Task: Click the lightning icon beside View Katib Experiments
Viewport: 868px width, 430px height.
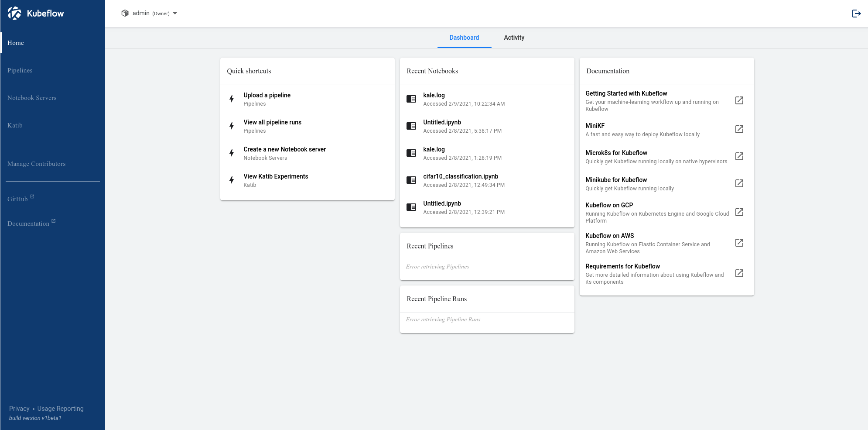Action: [x=231, y=180]
